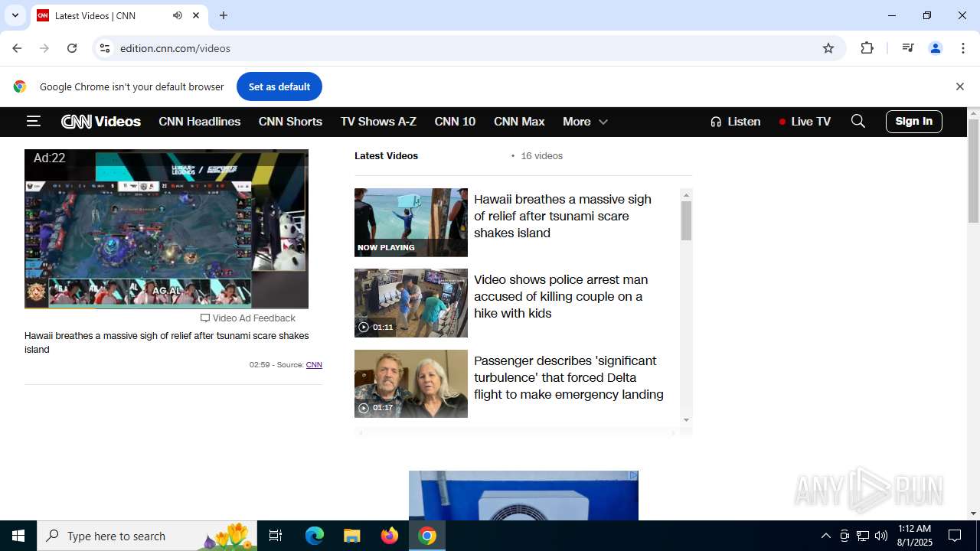Click the address bar URL edition.cnn.com/videos
This screenshot has height=551, width=980.
pyautogui.click(x=175, y=48)
